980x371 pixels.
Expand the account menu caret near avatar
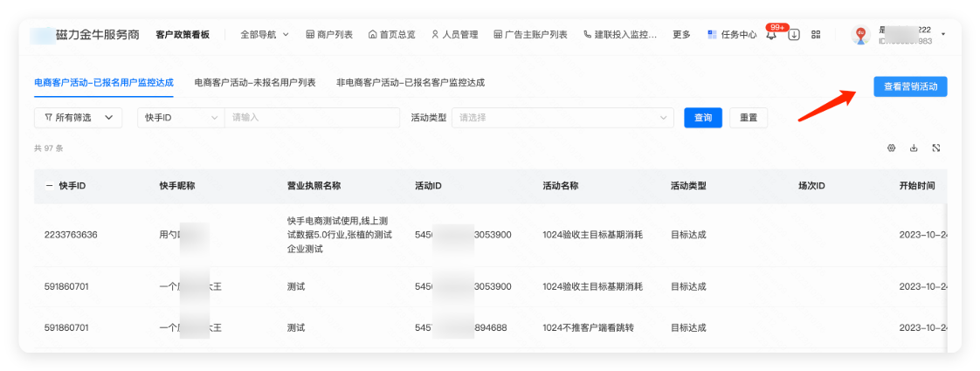tap(943, 34)
